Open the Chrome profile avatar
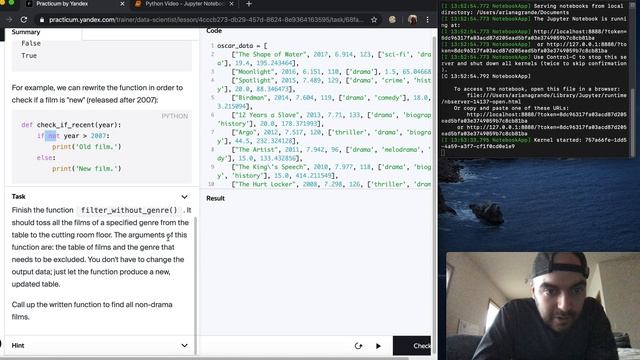640x360 pixels. tap(412, 20)
